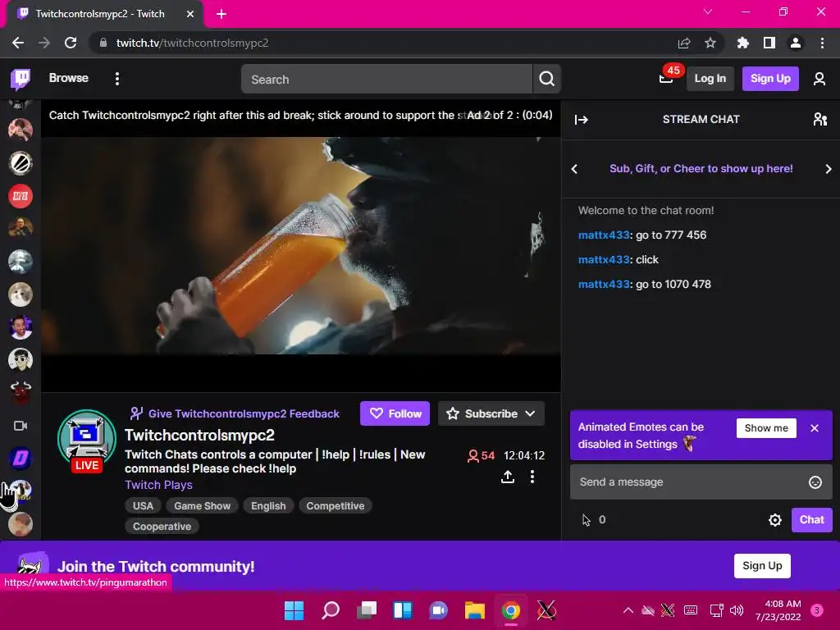Select the USA tag
The height and width of the screenshot is (630, 840).
(x=143, y=505)
